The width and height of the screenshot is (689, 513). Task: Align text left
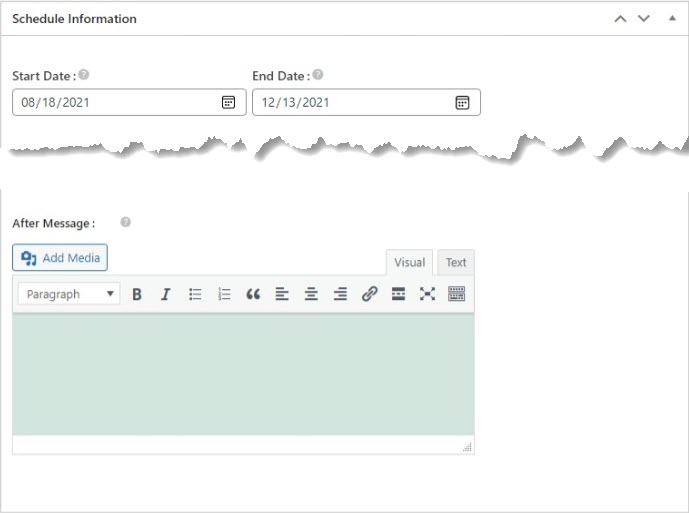tap(282, 294)
